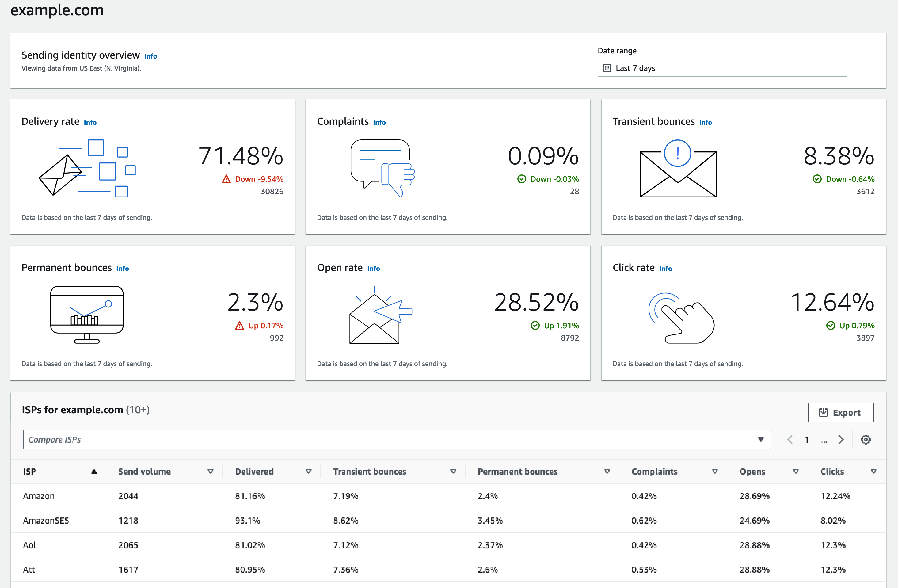Click the check icon beside Transient bounces trend
The height and width of the screenshot is (588, 898).
[x=817, y=179]
